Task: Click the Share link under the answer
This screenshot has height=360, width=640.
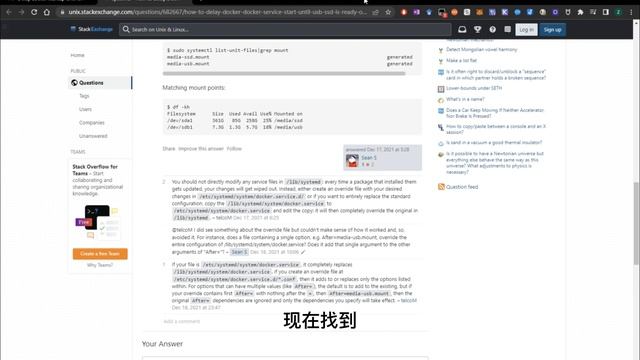Action: pos(169,149)
